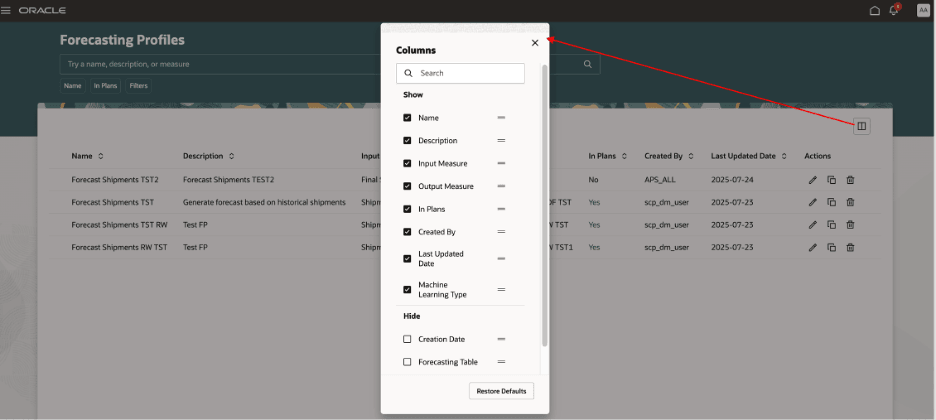Sort table by Description column arrows
The width and height of the screenshot is (936, 420).
pos(231,156)
